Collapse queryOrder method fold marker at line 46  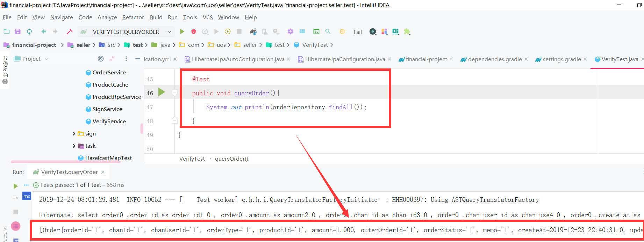pyautogui.click(x=175, y=93)
